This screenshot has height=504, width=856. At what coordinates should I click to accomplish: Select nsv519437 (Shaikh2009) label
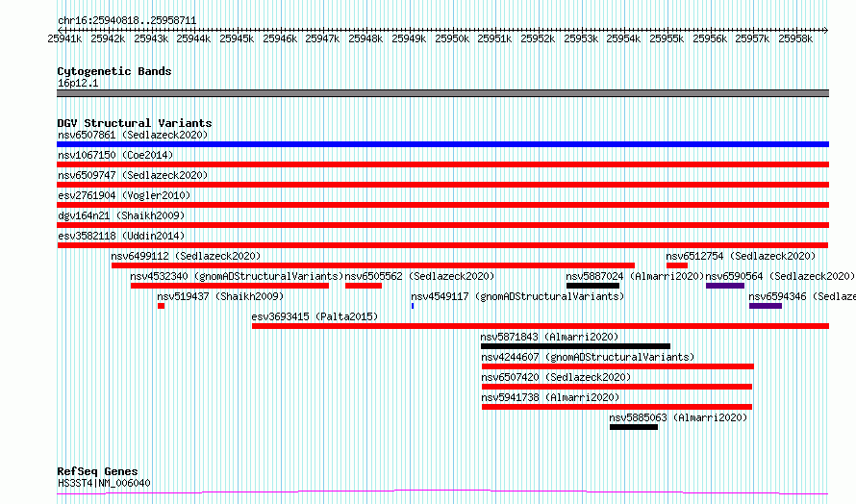point(220,296)
